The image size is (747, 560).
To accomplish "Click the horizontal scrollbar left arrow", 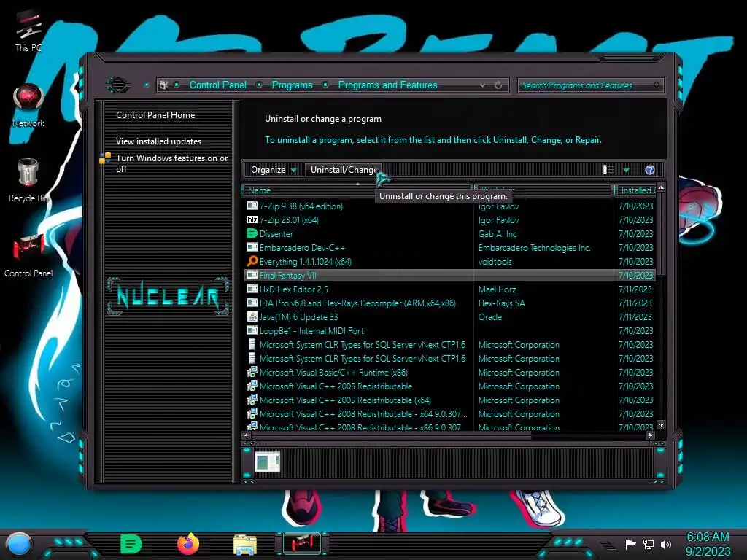I will (x=247, y=435).
